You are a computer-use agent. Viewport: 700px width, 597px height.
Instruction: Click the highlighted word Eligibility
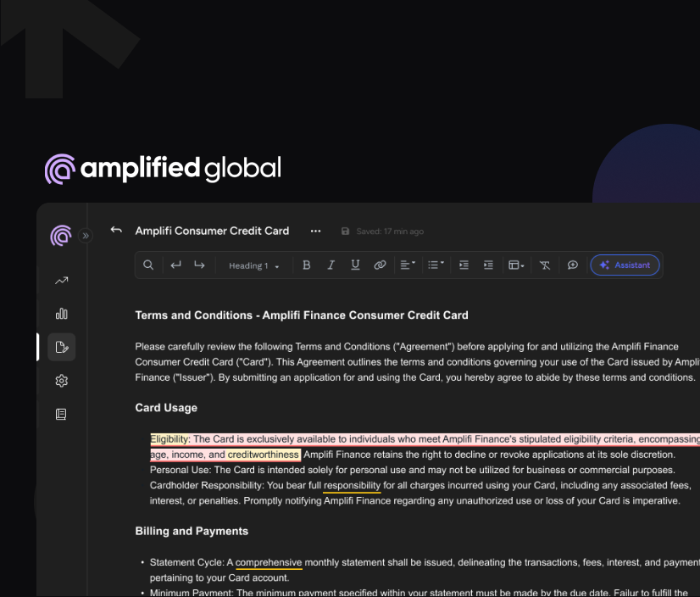[169, 439]
